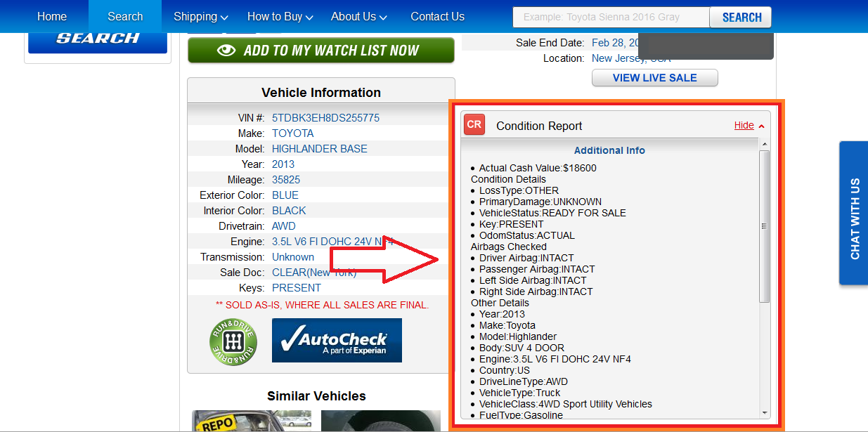Click the Condition Report scrollbar thumb

coord(765,226)
